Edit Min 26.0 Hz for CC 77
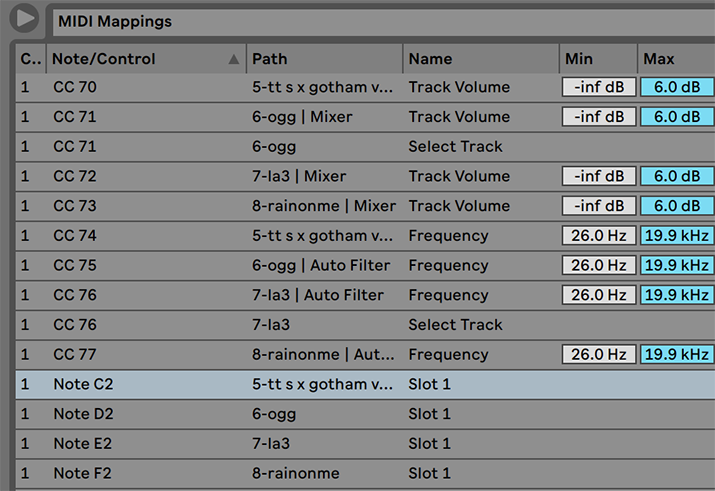This screenshot has width=715, height=491. point(599,354)
